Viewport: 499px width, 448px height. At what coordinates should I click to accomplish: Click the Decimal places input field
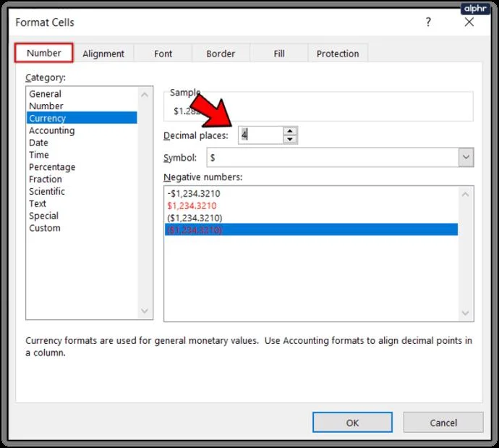click(260, 135)
